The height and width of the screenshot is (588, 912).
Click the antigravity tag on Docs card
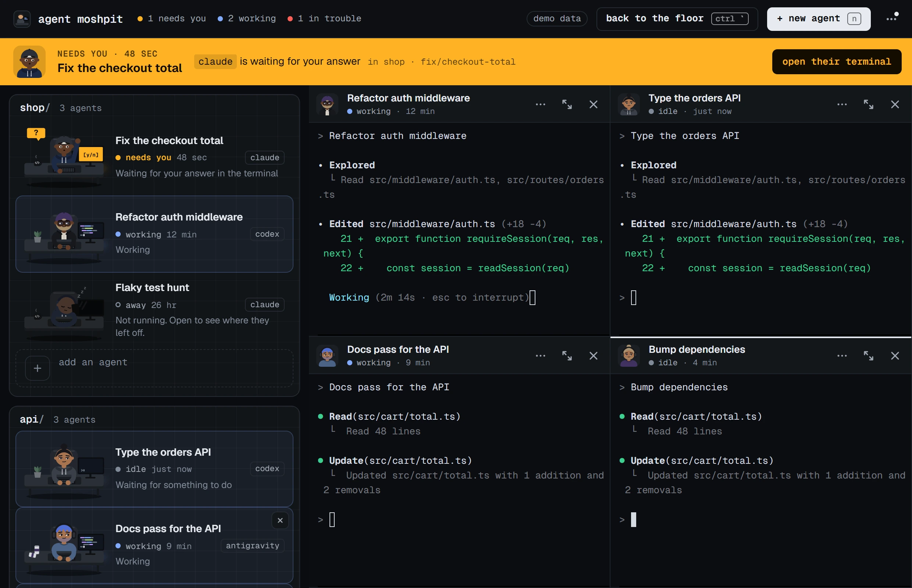tap(253, 545)
